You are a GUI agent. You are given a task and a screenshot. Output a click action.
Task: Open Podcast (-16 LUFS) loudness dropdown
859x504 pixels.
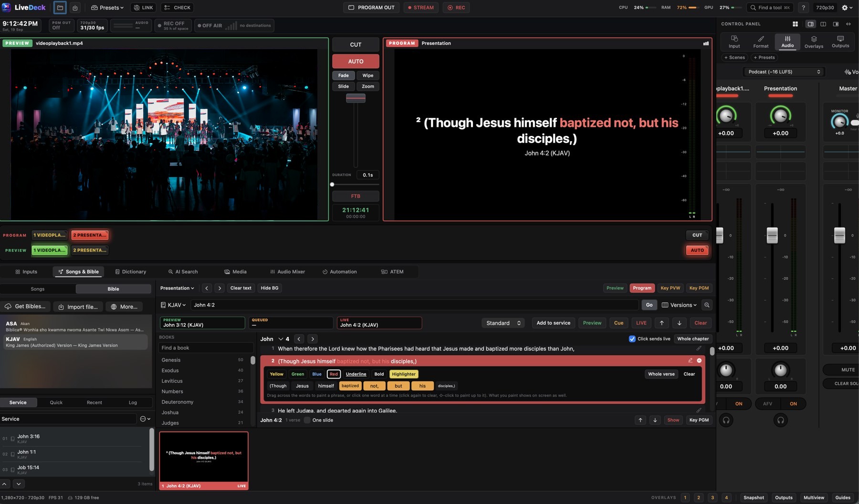click(x=784, y=72)
